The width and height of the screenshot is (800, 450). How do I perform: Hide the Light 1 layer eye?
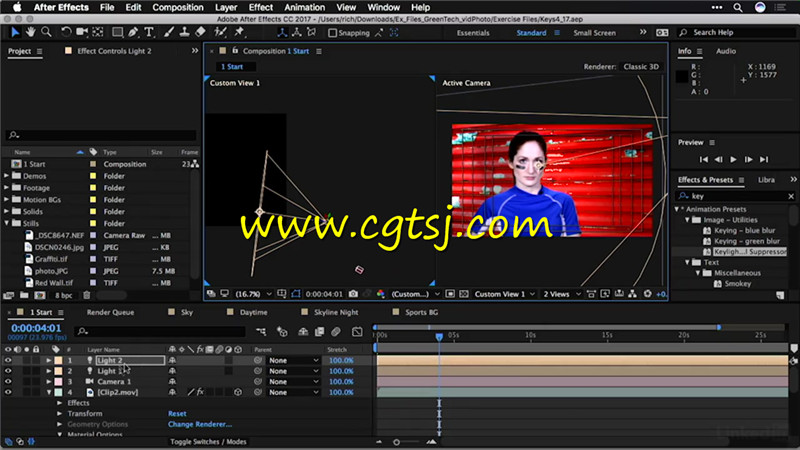click(8, 371)
